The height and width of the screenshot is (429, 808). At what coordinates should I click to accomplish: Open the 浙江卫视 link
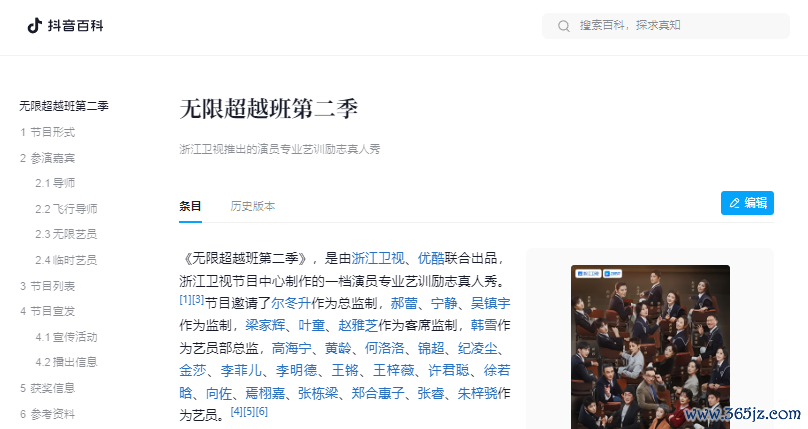378,258
